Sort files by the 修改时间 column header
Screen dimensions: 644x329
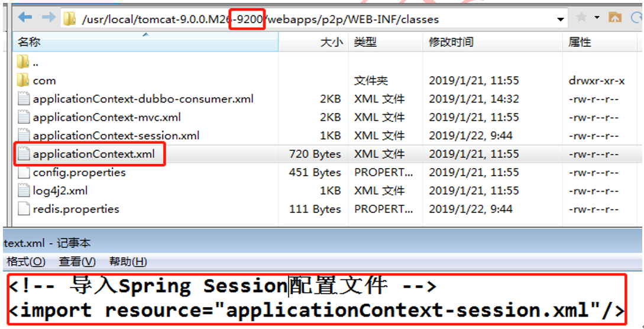[493, 41]
